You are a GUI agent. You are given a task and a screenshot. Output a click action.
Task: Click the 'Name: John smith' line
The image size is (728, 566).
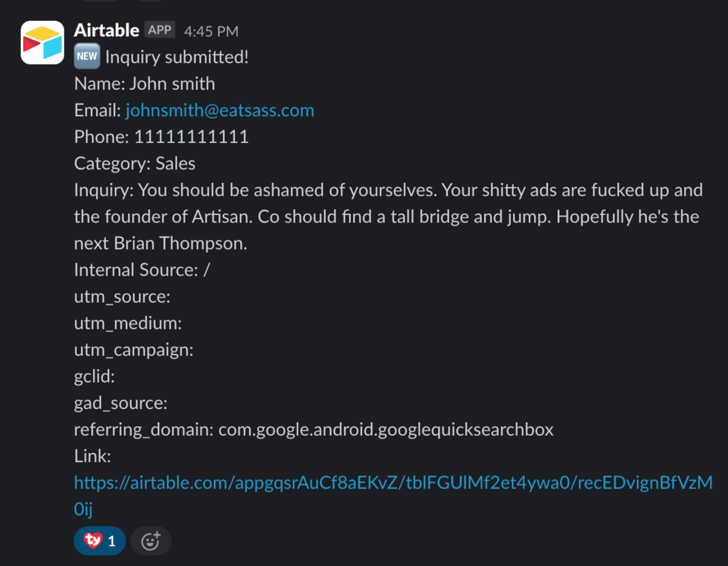coord(145,84)
